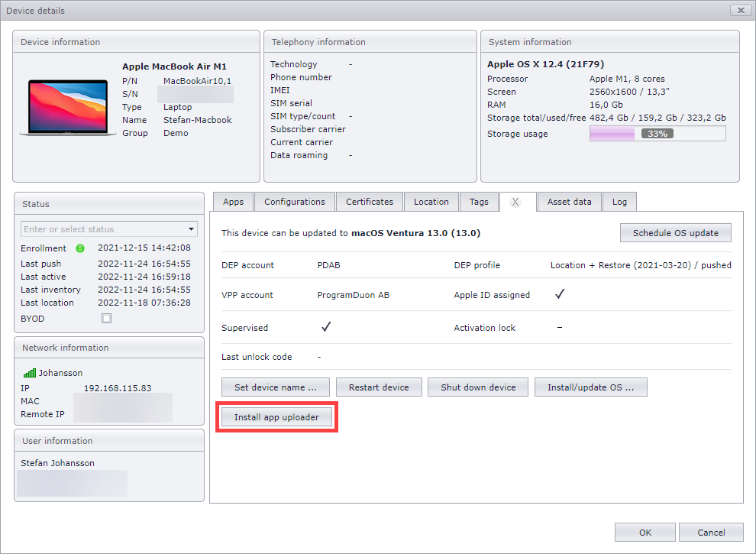756x554 pixels.
Task: Close the Device details dialog
Action: [741, 10]
